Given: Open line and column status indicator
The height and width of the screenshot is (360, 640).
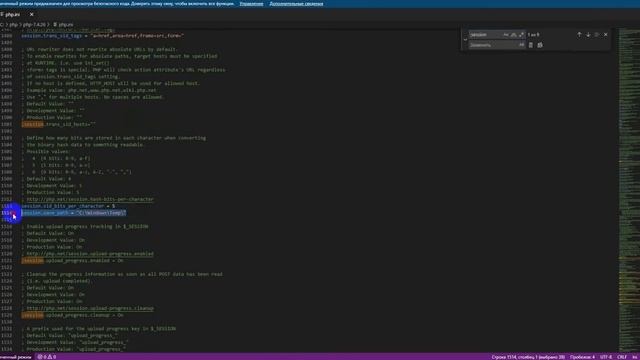Looking at the screenshot, I should [x=528, y=357].
